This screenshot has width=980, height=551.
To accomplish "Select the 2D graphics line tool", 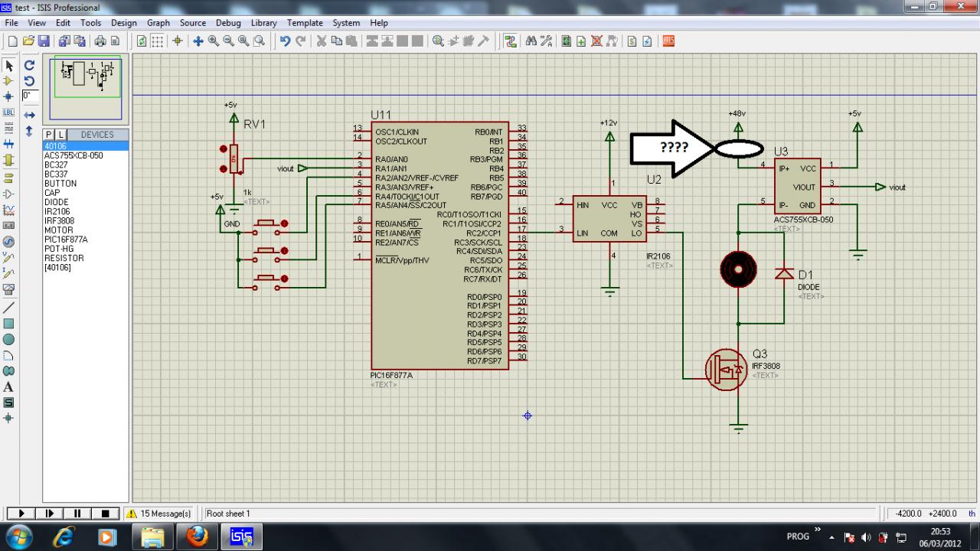I will 9,308.
